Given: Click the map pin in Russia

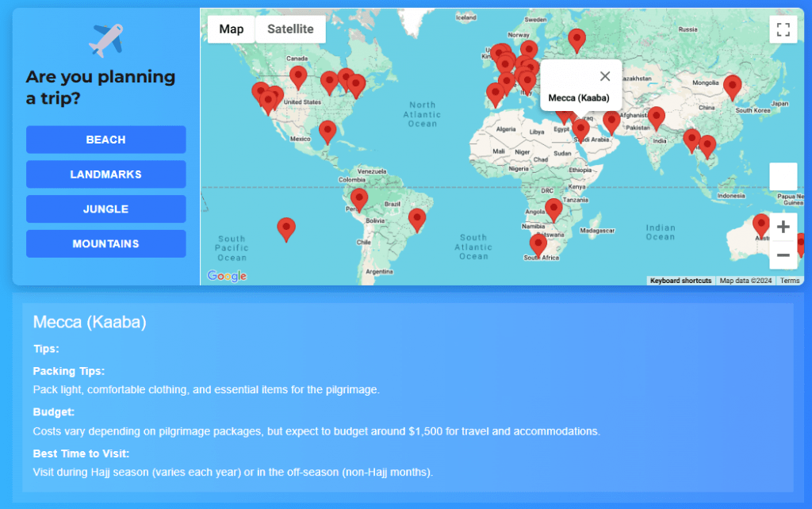Looking at the screenshot, I should tap(577, 39).
